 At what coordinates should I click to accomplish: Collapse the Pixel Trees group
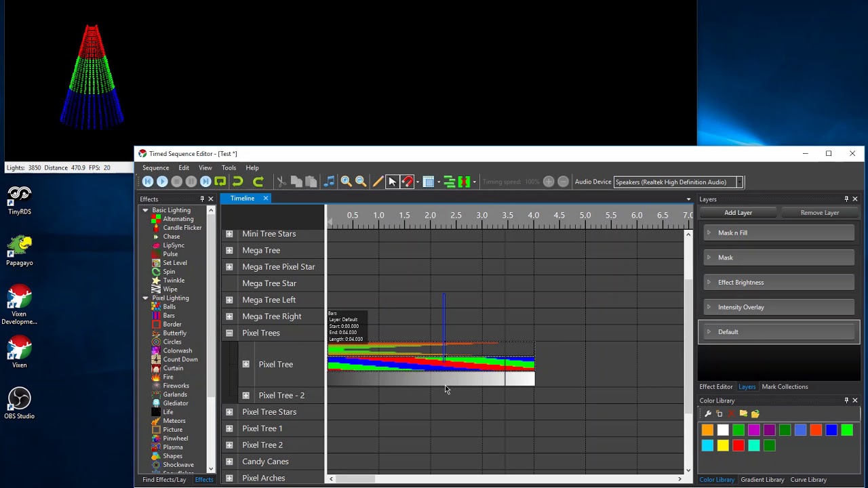pos(229,333)
